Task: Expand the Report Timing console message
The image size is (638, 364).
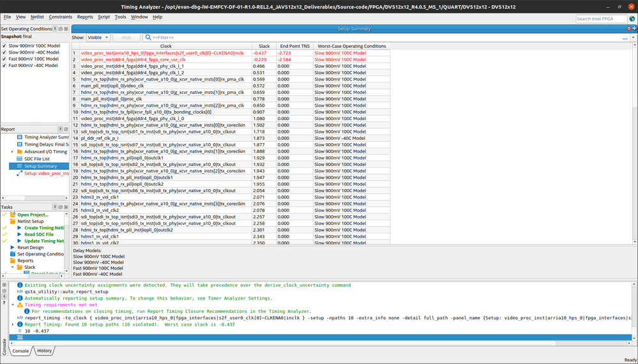Action: 12,324
